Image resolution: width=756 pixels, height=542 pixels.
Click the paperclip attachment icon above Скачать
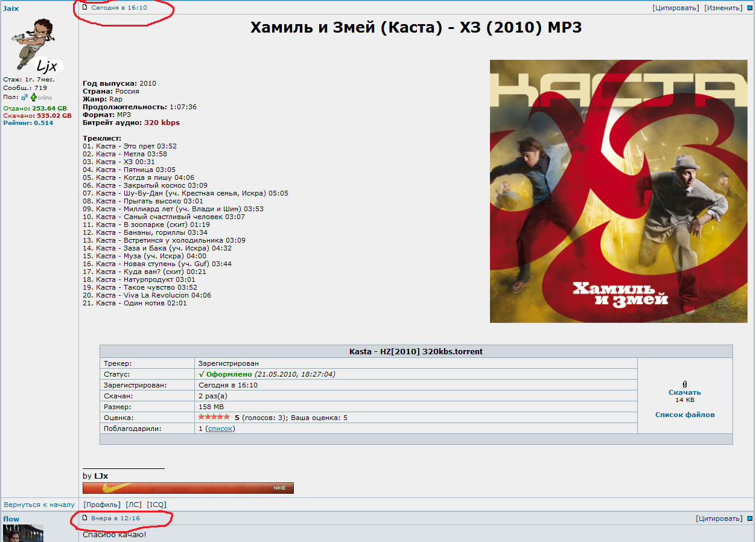685,384
